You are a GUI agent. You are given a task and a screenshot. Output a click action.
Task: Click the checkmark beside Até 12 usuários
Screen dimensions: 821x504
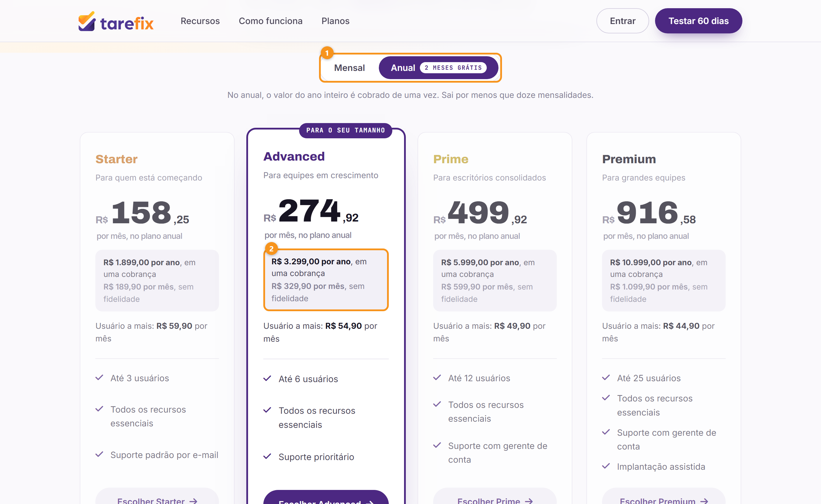(437, 378)
